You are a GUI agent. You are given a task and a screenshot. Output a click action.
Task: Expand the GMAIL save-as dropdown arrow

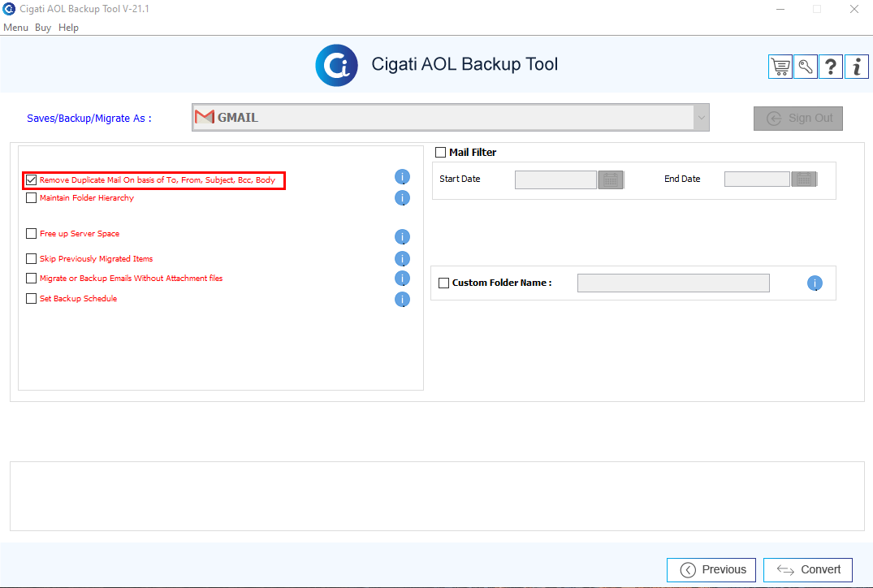click(x=701, y=118)
